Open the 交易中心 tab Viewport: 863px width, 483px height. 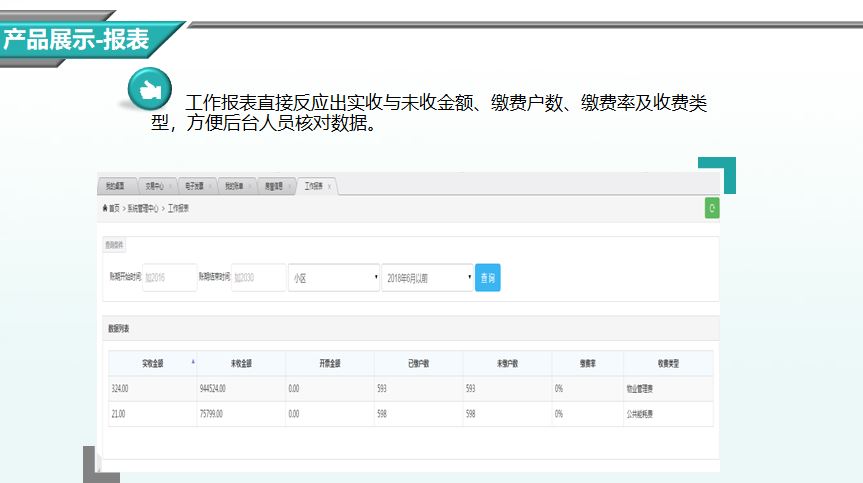tap(153, 186)
